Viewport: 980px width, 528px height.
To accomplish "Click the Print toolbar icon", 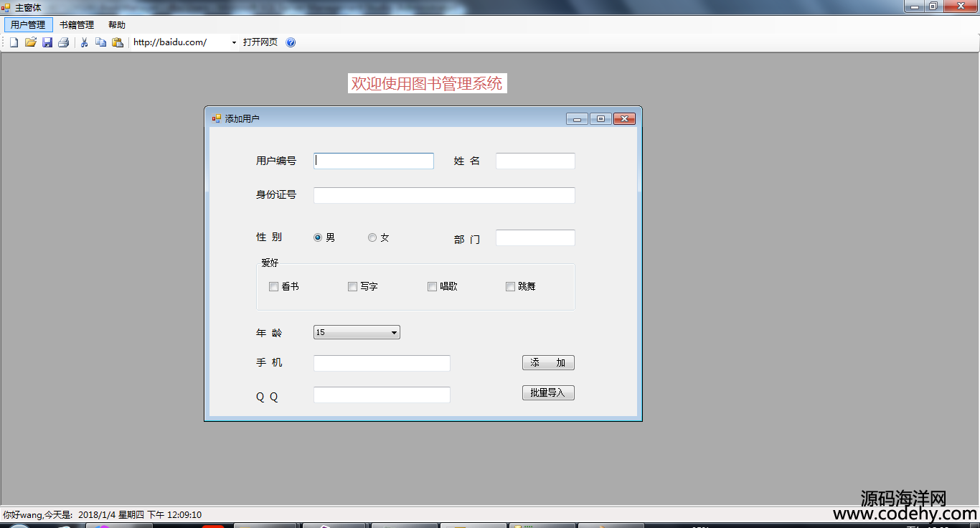I will coord(64,42).
